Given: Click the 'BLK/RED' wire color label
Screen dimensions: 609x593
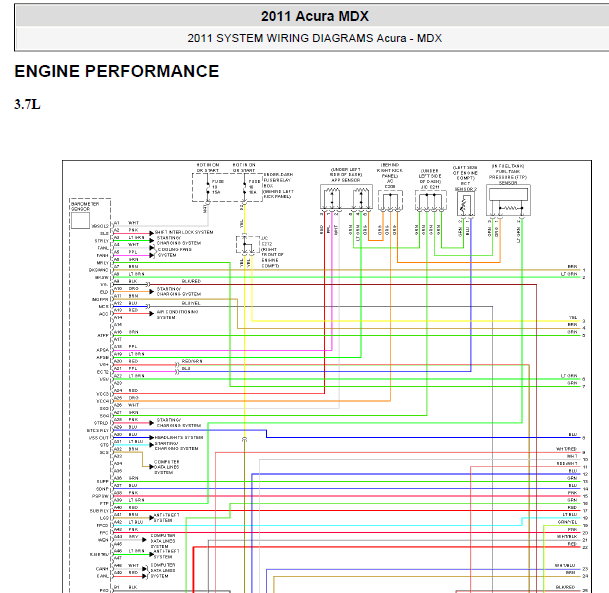Looking at the screenshot, I should 191,281.
